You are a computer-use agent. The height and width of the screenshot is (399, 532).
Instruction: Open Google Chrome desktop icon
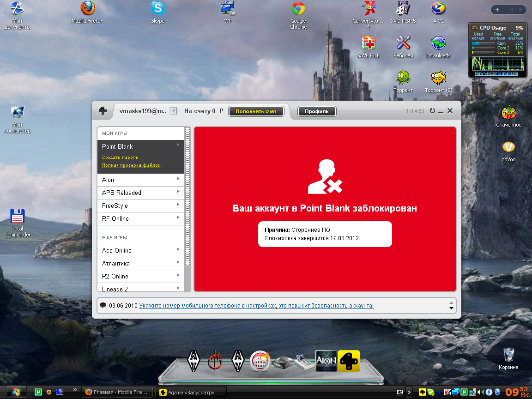click(x=298, y=15)
